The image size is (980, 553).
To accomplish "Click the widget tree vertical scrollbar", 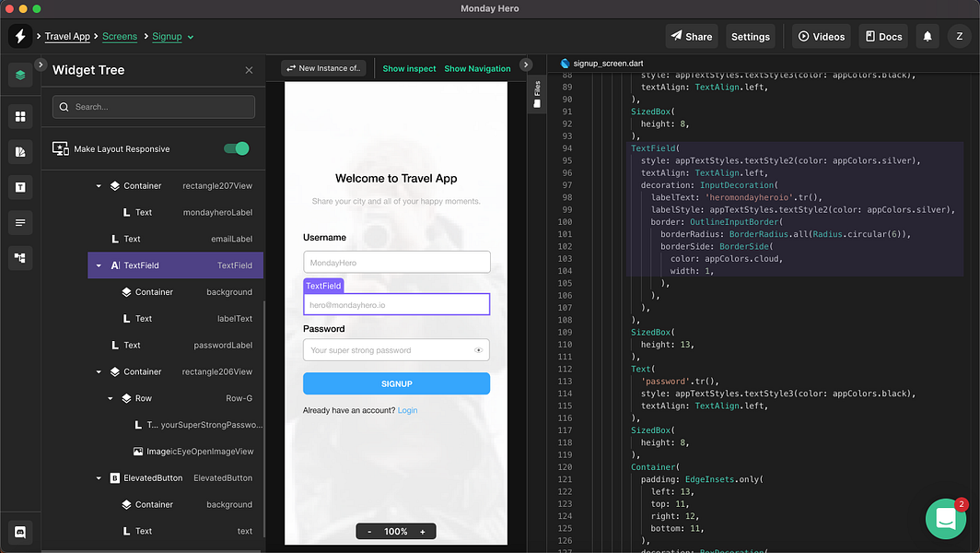I will [263, 419].
